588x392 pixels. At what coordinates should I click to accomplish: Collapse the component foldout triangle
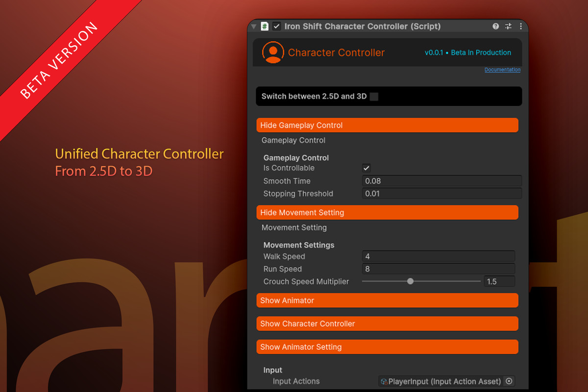coord(254,26)
